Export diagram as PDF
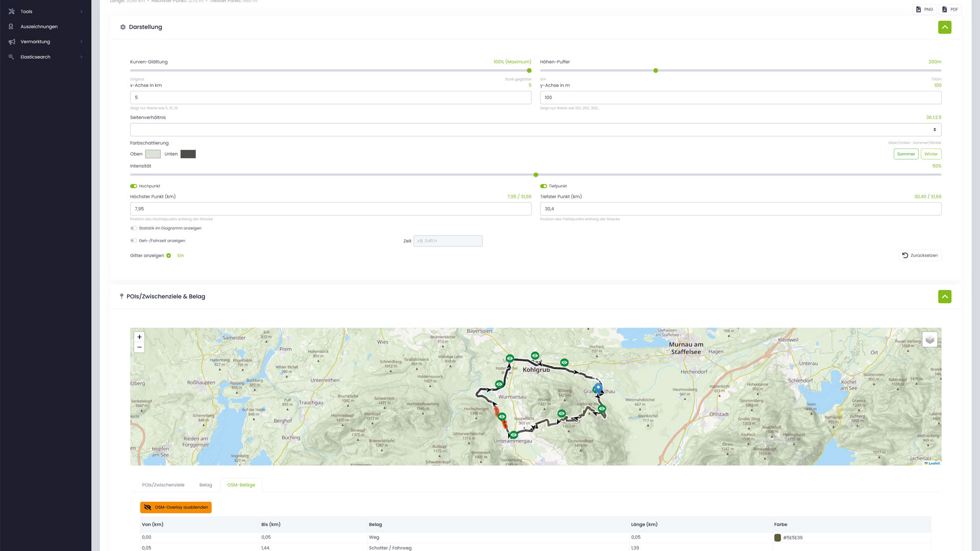Image resolution: width=980 pixels, height=551 pixels. [950, 9]
